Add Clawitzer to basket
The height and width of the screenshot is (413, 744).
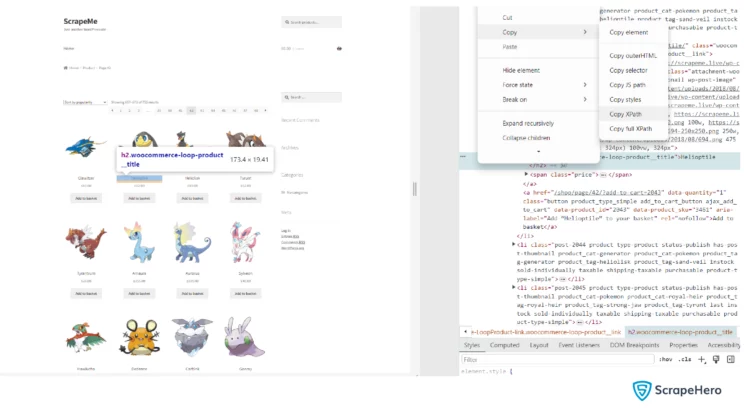[x=86, y=198]
